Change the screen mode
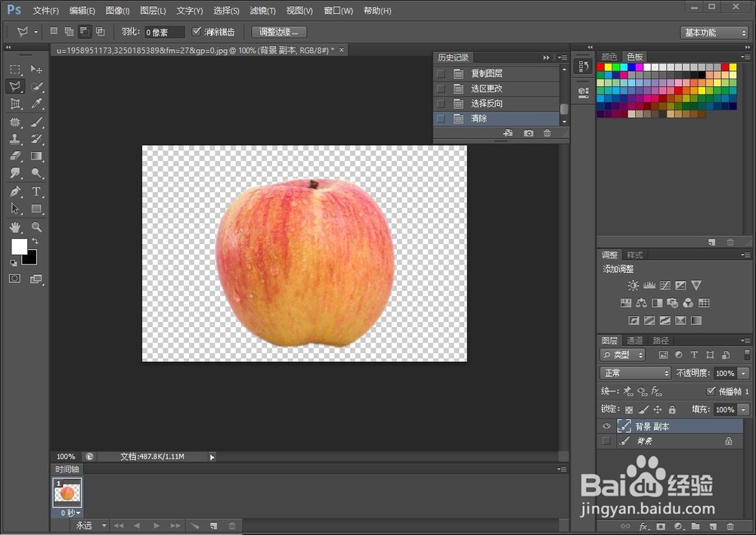Image resolution: width=756 pixels, height=535 pixels. tap(36, 279)
